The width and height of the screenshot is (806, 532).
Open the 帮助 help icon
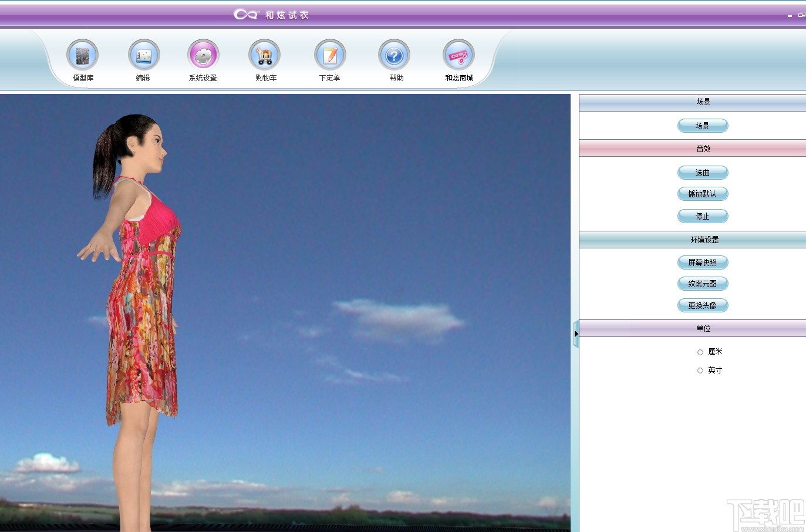394,55
